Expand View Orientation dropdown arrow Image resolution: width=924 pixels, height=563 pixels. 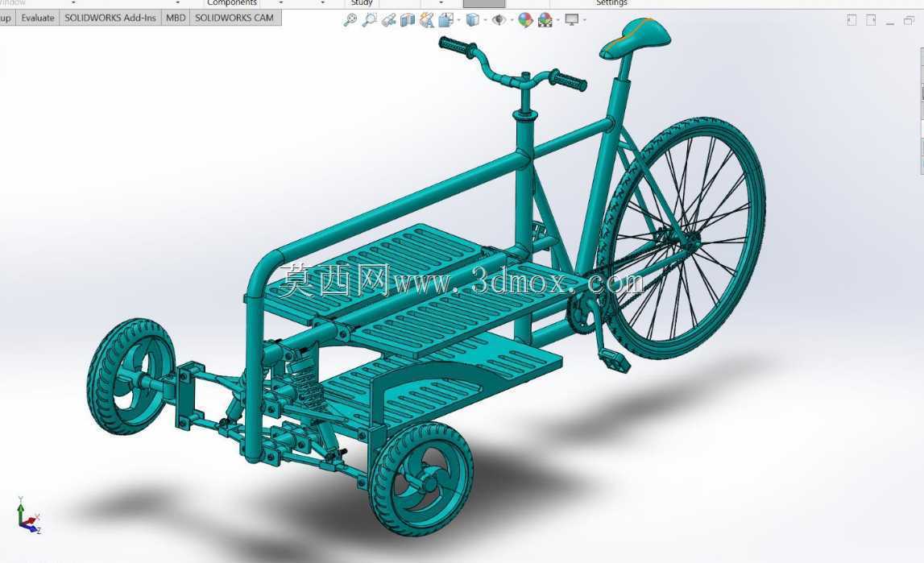pyautogui.click(x=459, y=21)
